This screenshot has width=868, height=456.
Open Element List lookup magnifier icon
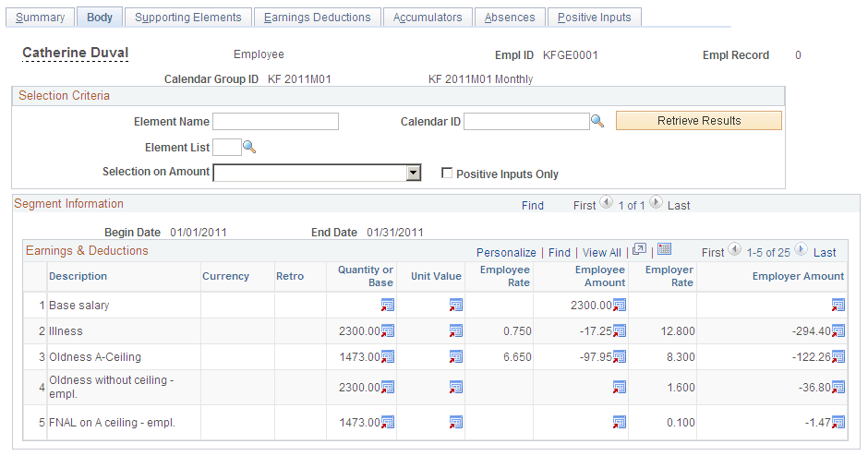[x=249, y=147]
